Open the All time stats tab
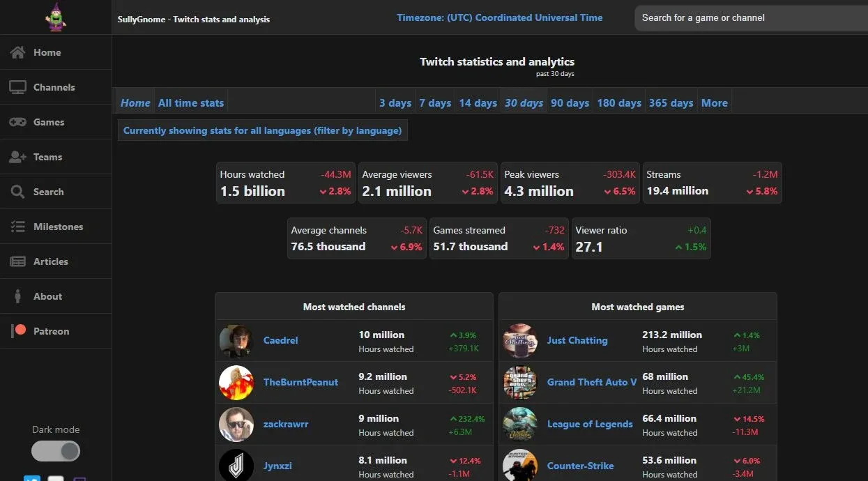This screenshot has height=481, width=868. click(x=191, y=102)
